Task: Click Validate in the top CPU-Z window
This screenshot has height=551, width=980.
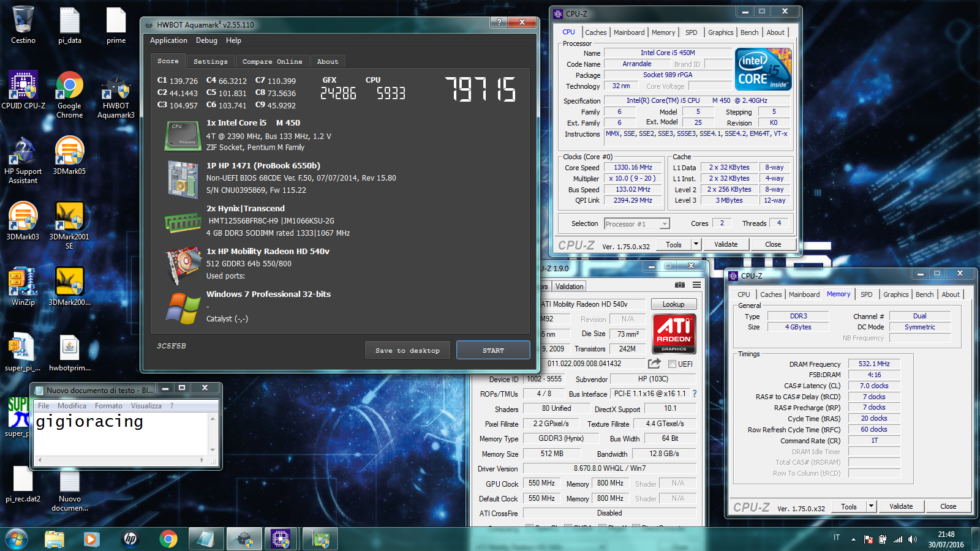Action: coord(726,244)
